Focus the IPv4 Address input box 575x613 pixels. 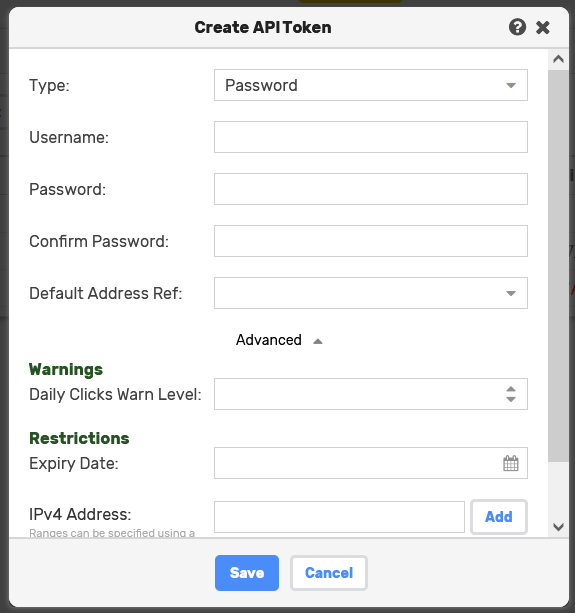[x=339, y=517]
